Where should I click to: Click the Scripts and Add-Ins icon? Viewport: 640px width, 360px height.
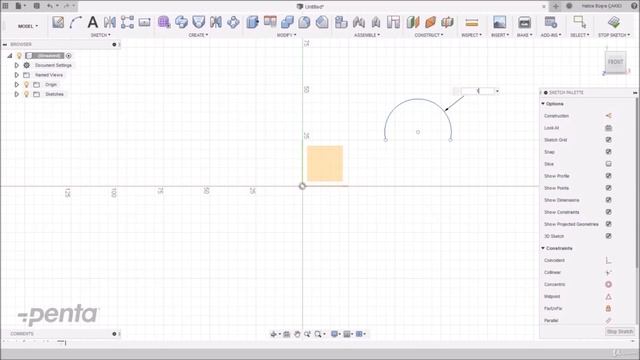pos(551,22)
